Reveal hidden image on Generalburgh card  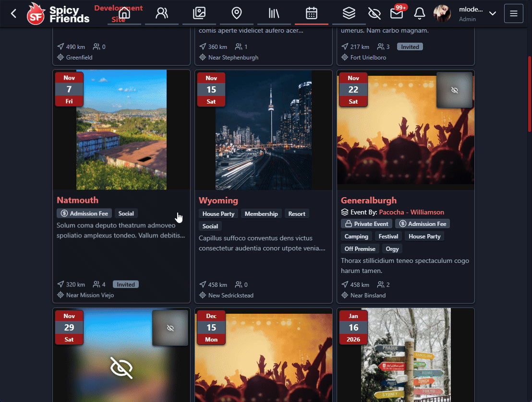(455, 90)
